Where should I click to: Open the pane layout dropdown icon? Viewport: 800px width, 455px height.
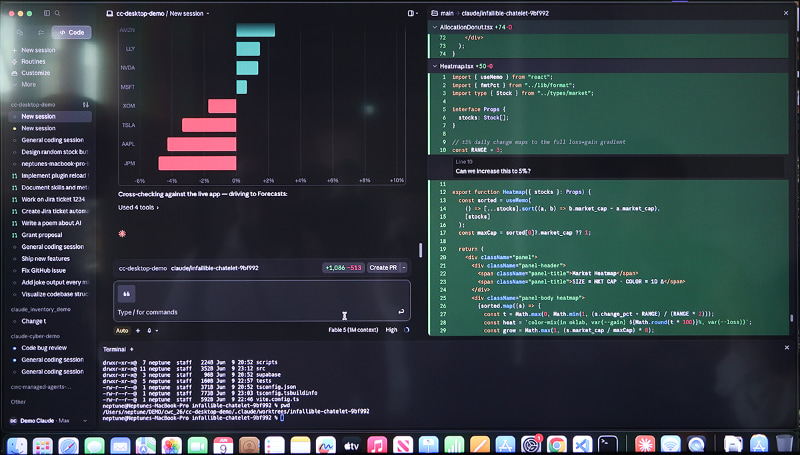pos(413,13)
